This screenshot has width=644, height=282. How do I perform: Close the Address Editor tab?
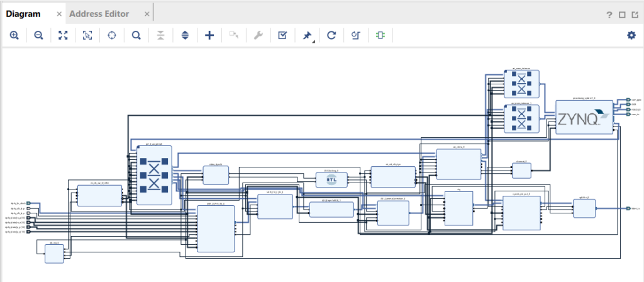pos(147,14)
